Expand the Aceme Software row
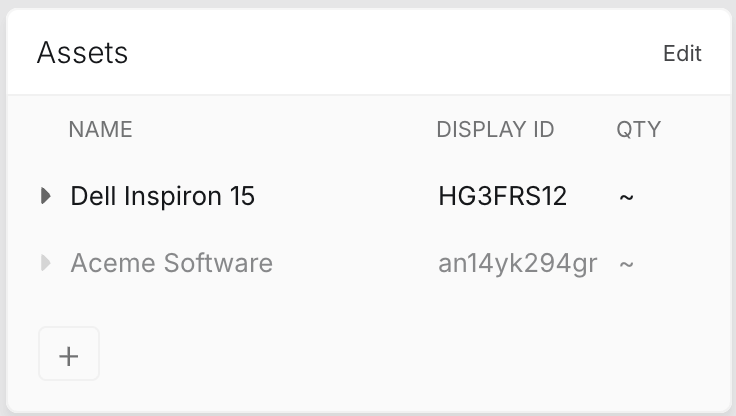 (x=46, y=263)
